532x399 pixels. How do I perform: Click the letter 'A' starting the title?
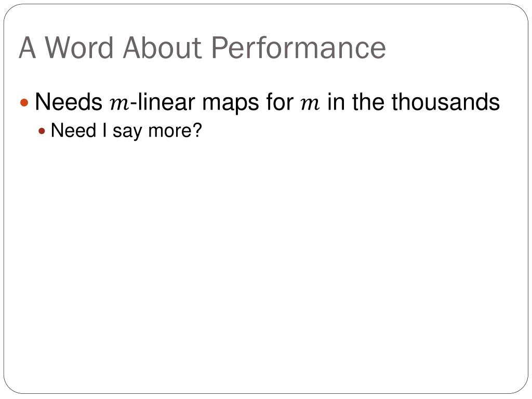tap(28, 48)
